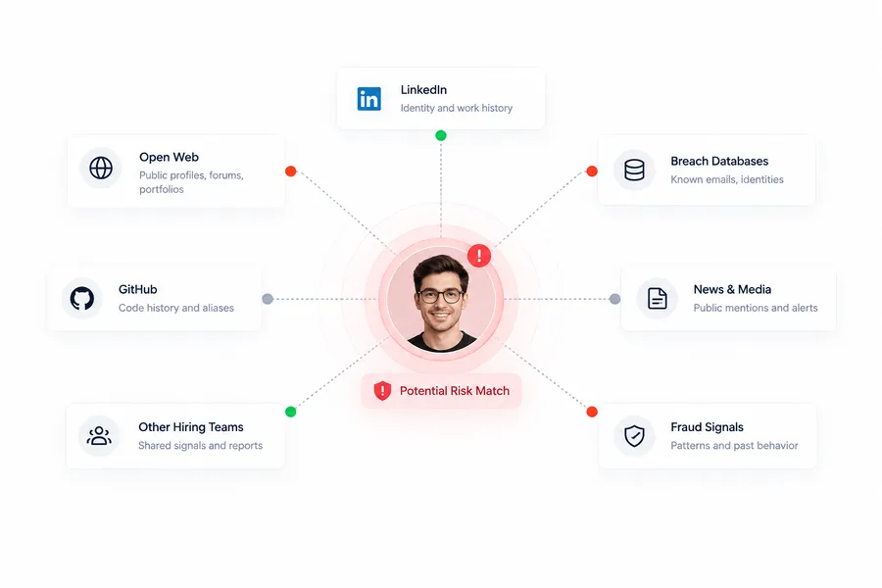Viewport: 882px width, 588px height.
Task: Select the GitHub title text
Action: point(138,290)
